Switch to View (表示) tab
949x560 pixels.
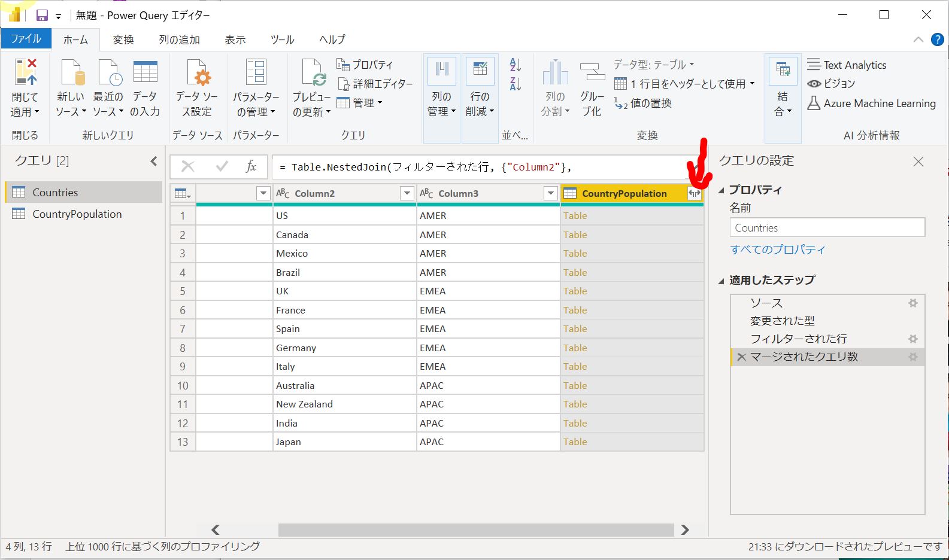pos(235,39)
